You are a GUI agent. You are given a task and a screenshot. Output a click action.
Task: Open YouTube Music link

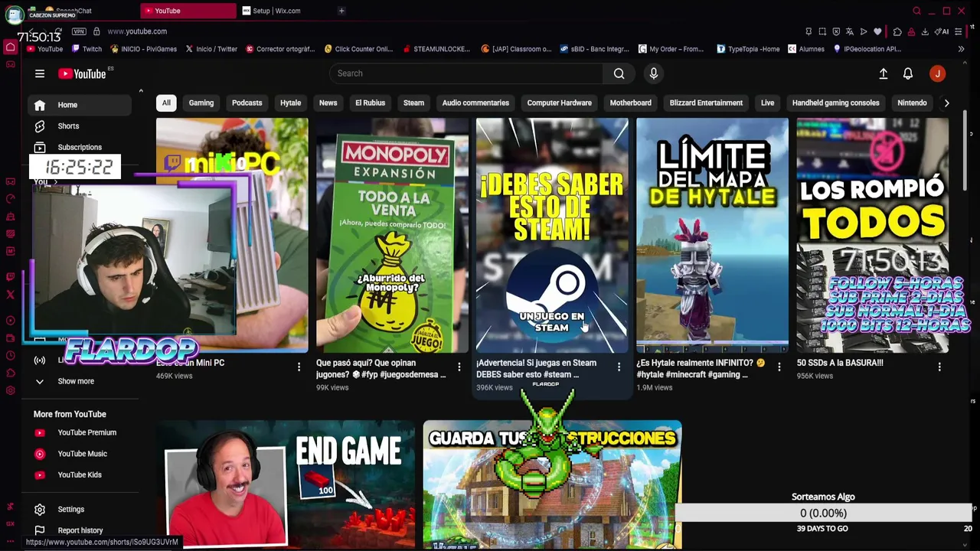pos(80,454)
